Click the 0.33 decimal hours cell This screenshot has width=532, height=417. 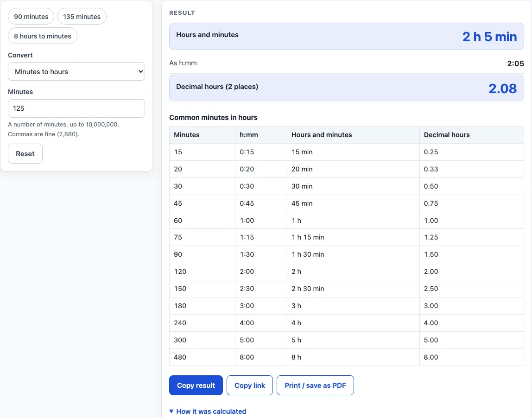click(x=472, y=169)
